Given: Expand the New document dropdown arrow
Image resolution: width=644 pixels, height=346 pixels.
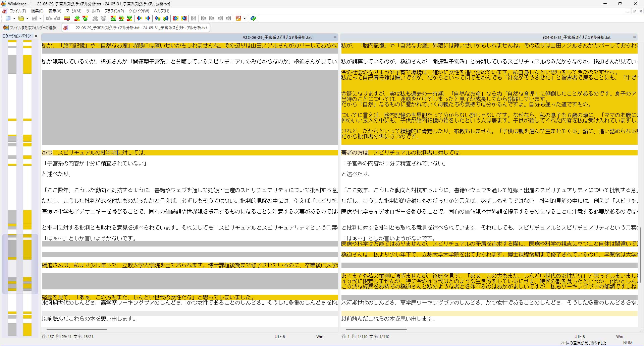Looking at the screenshot, I should (x=14, y=18).
